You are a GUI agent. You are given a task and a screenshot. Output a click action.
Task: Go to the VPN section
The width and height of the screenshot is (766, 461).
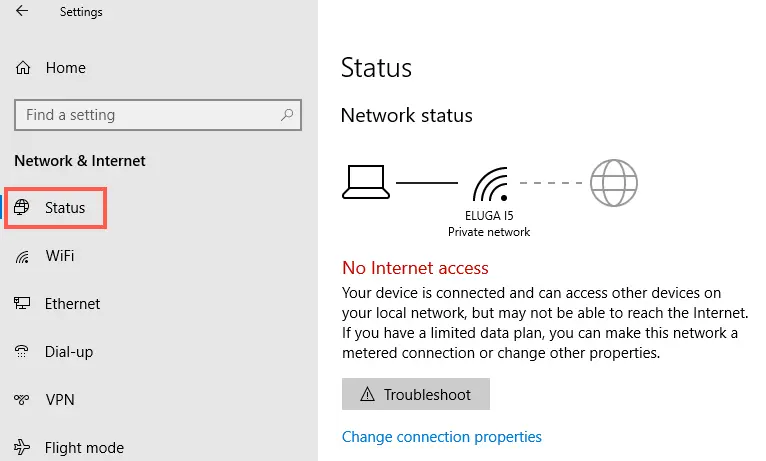tap(60, 400)
